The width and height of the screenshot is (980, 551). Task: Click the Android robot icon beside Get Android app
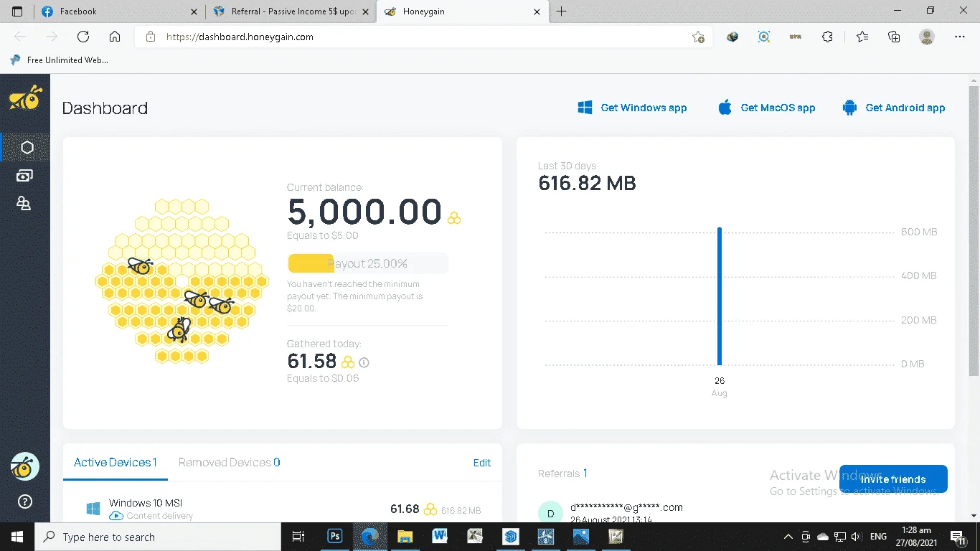pyautogui.click(x=849, y=108)
